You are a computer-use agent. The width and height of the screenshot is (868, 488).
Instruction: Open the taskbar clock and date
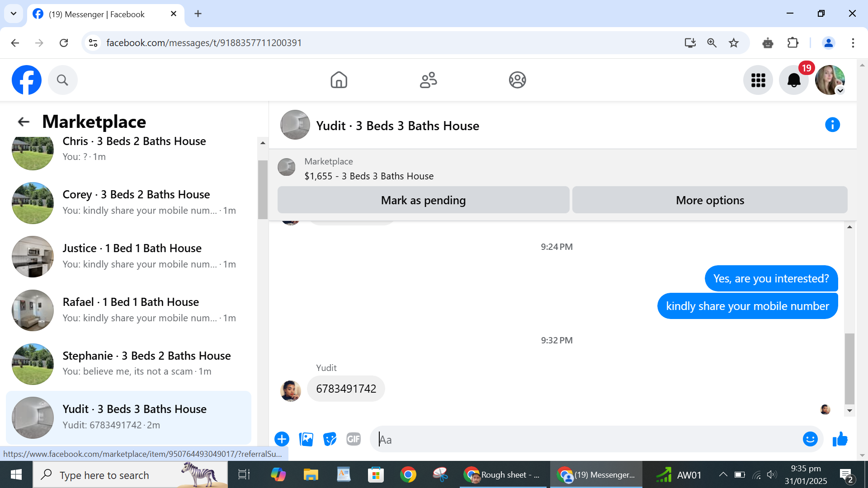tap(806, 474)
